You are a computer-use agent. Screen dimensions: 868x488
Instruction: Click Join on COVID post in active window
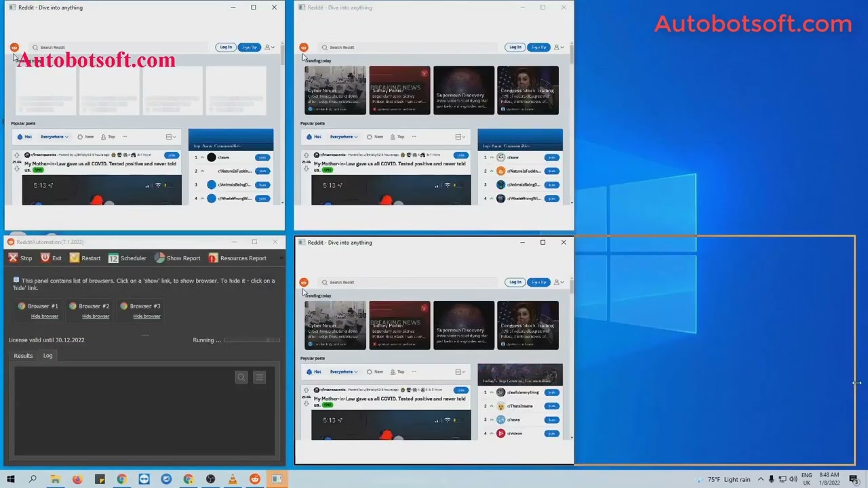(x=461, y=390)
